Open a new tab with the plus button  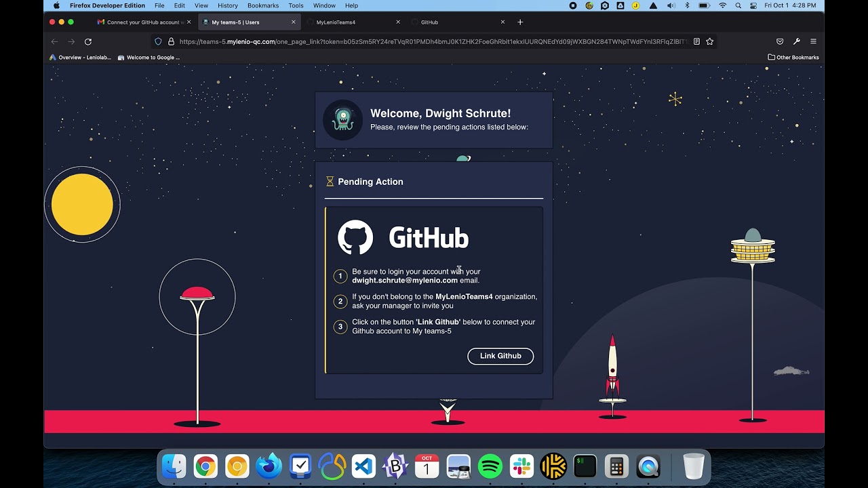coord(520,22)
